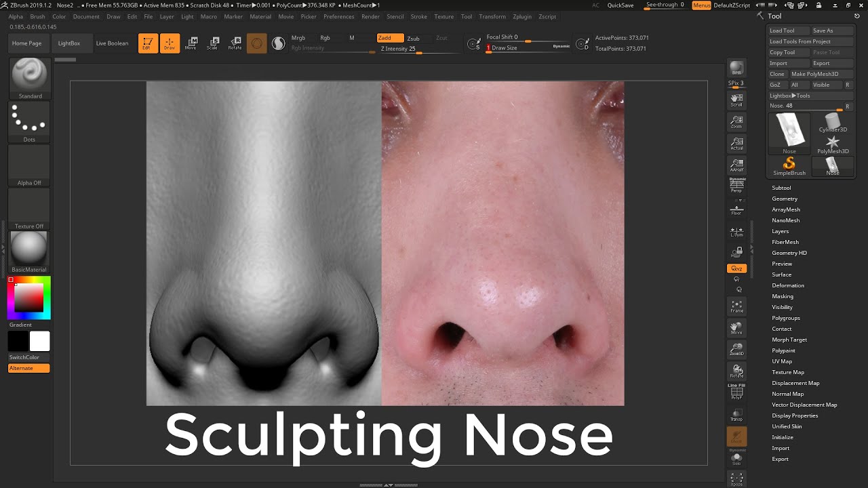
Task: Toggle Xyz rotation mode
Action: (736, 268)
